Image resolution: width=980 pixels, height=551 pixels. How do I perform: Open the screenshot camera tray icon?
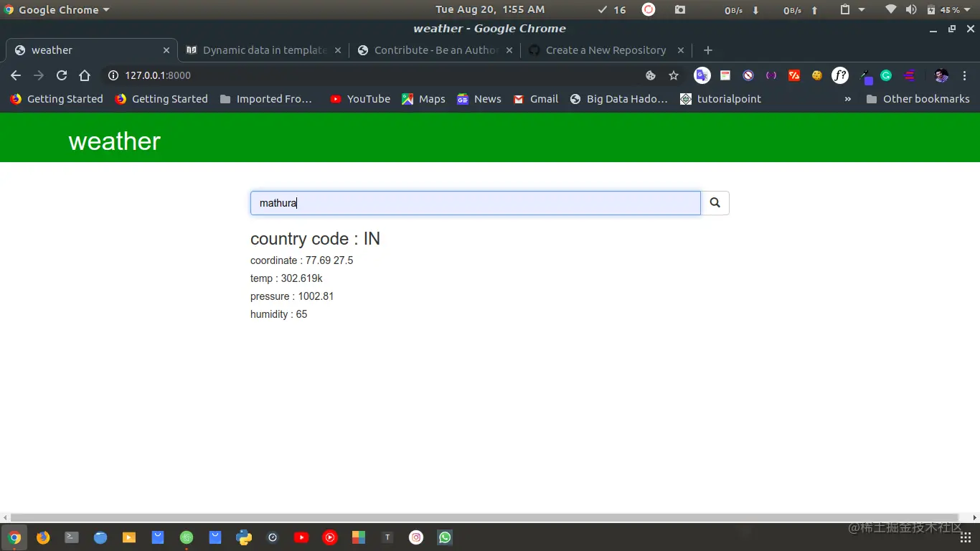pos(680,10)
